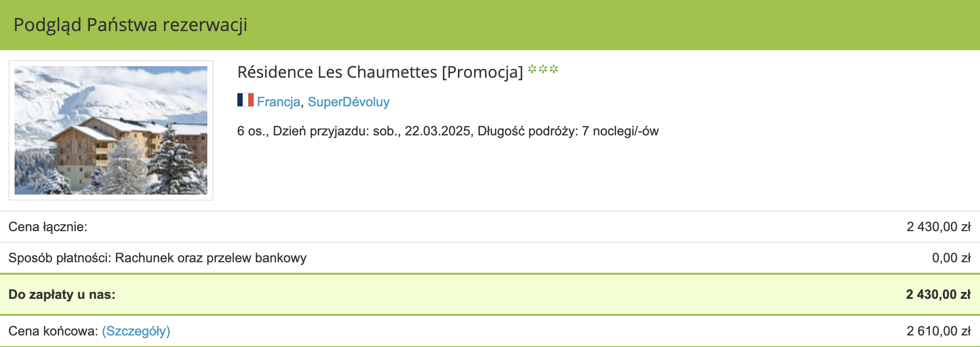Click the three-snowflake rating icons
980x347 pixels.
point(543,69)
